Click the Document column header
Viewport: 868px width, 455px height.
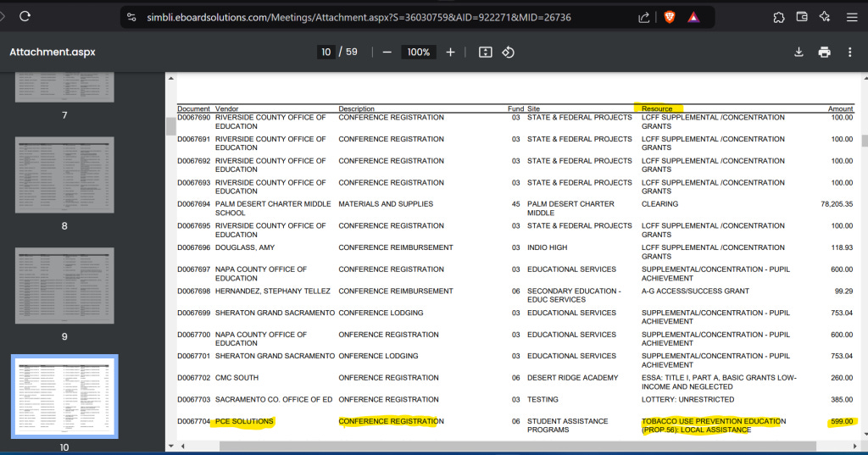(x=194, y=108)
